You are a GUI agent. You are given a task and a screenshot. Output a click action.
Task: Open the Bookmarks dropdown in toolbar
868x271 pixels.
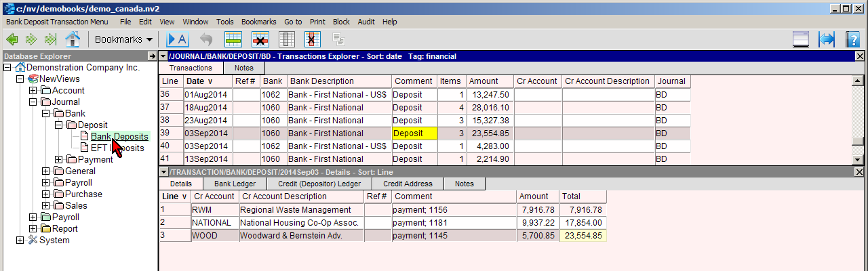(x=123, y=39)
